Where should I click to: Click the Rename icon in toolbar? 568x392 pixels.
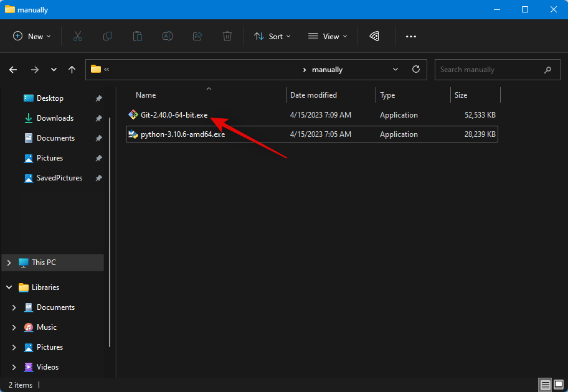click(168, 37)
